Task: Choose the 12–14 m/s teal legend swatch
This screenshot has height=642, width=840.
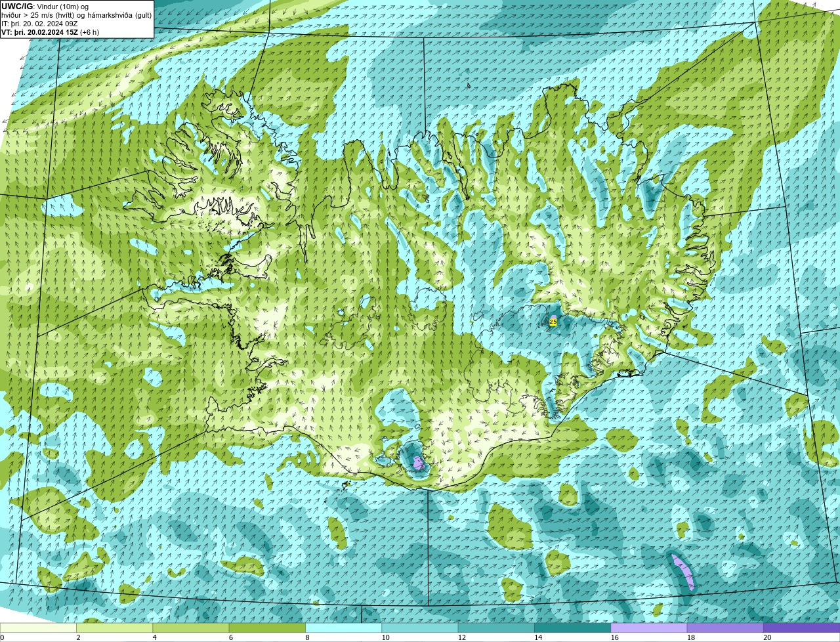Action: (x=496, y=628)
